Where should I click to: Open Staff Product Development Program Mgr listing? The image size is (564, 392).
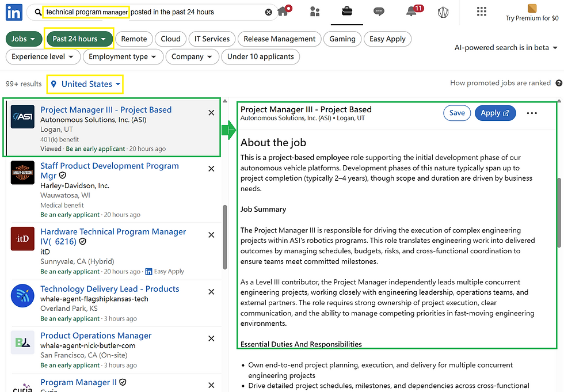(109, 170)
